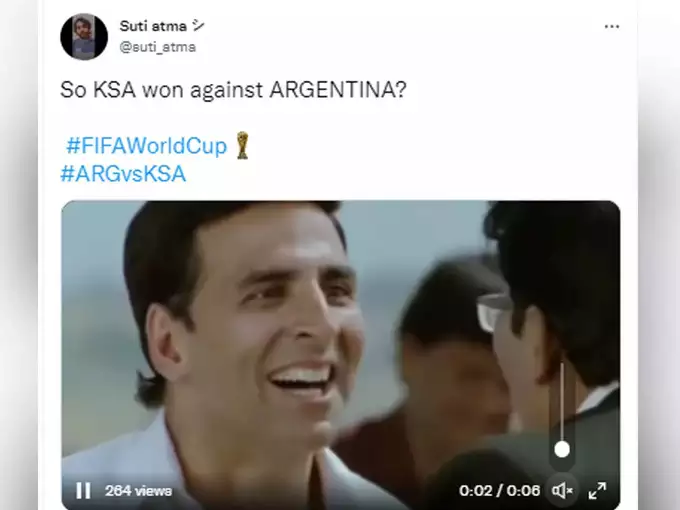Click the tweet text about KSA and Argentina
Image resolution: width=680 pixels, height=510 pixels.
(233, 90)
